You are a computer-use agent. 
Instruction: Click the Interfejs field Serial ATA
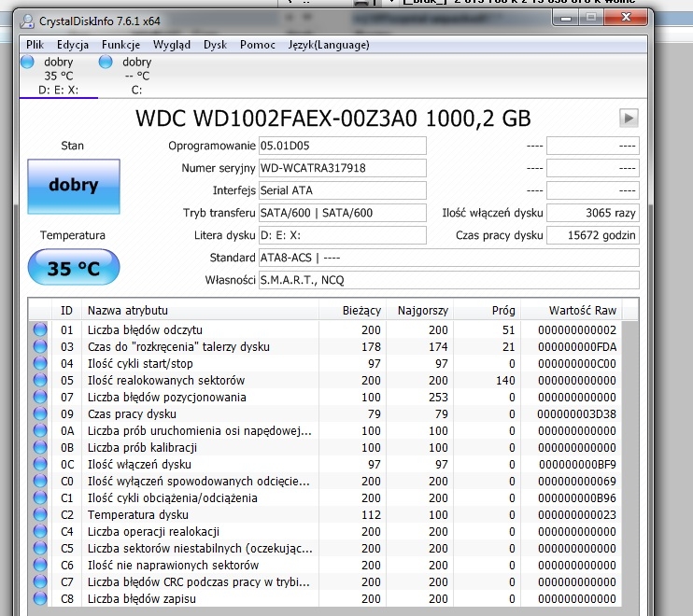pos(343,190)
